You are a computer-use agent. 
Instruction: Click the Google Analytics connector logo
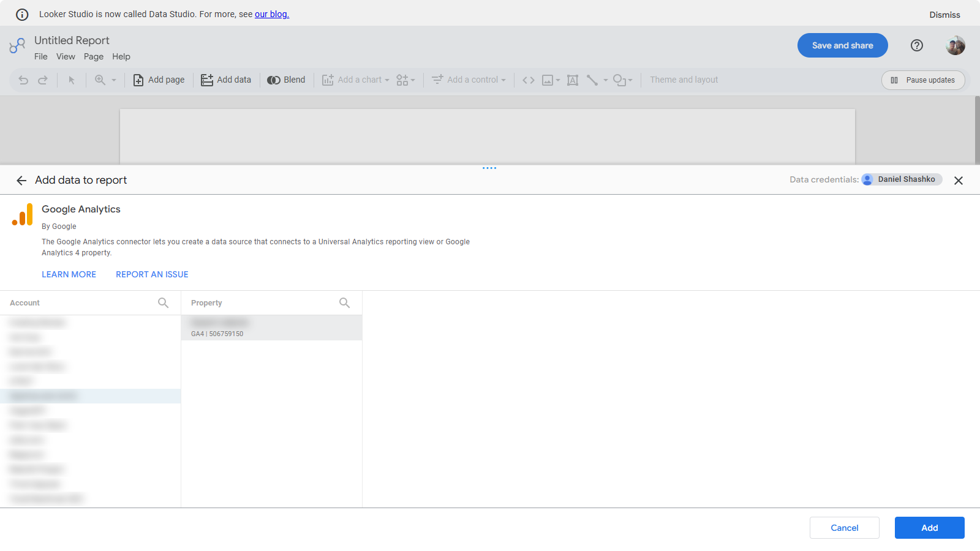pyautogui.click(x=23, y=215)
